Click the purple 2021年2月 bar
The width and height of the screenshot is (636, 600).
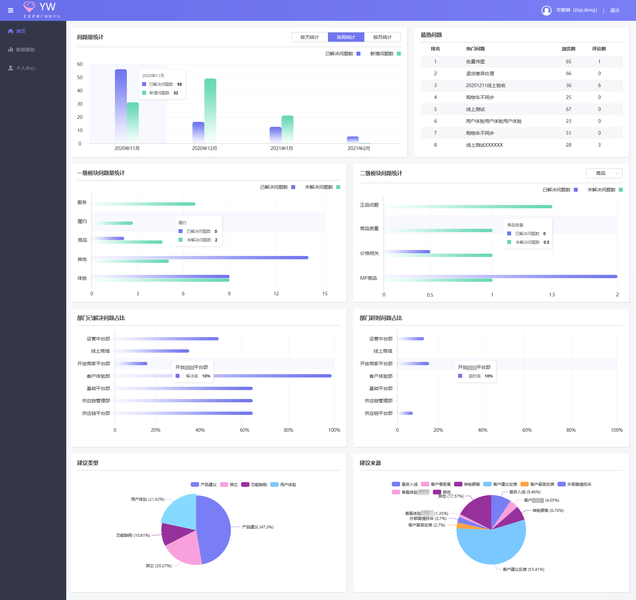coord(353,140)
